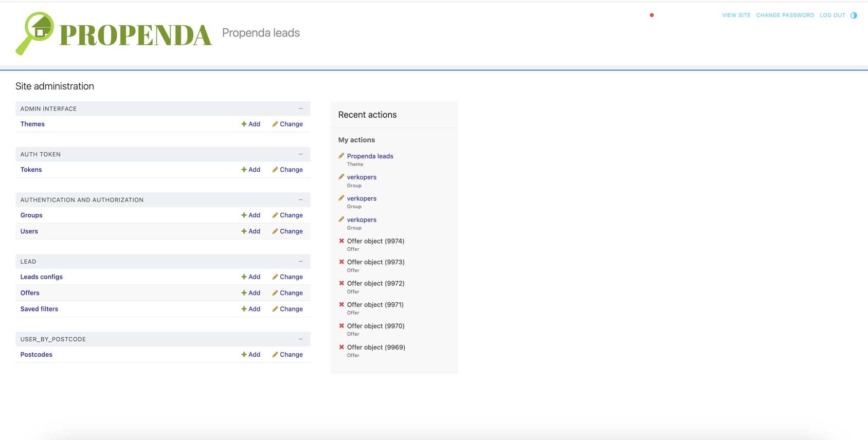Click the Propenda magnifying glass logo
868x440 pixels.
point(35,33)
